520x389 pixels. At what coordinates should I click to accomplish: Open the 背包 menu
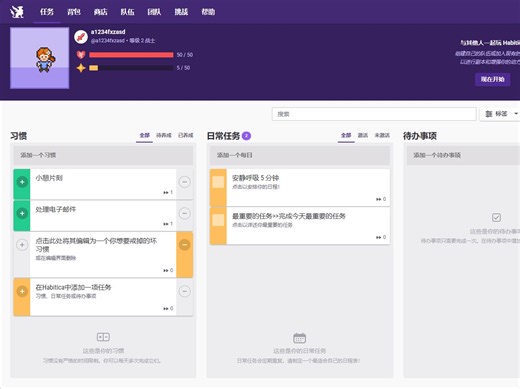click(x=74, y=12)
